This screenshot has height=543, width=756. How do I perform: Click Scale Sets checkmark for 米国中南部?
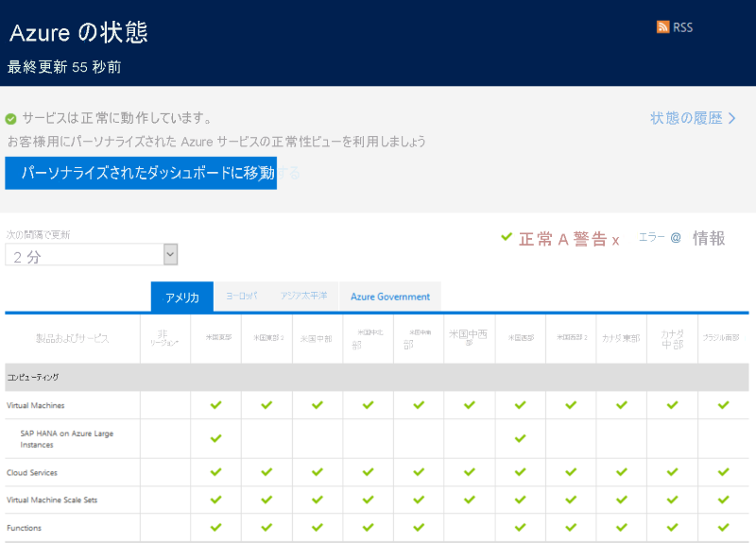(x=419, y=500)
